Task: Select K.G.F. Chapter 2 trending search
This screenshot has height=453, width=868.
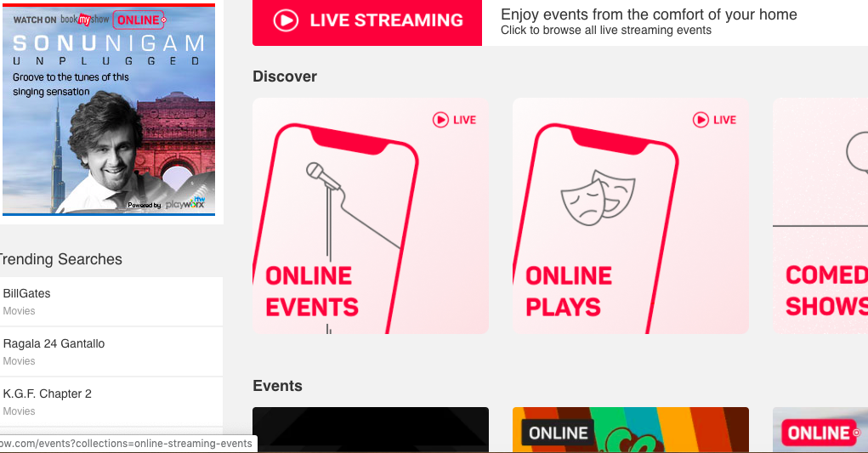Action: [111, 402]
